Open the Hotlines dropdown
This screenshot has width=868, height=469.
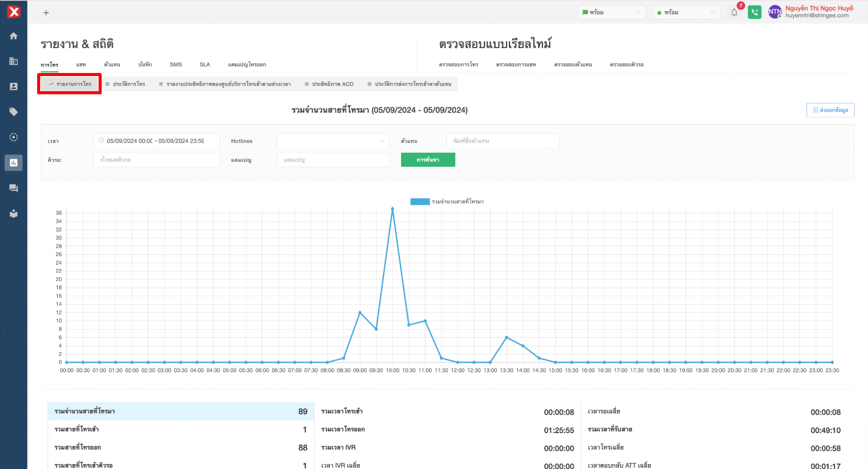coord(332,141)
